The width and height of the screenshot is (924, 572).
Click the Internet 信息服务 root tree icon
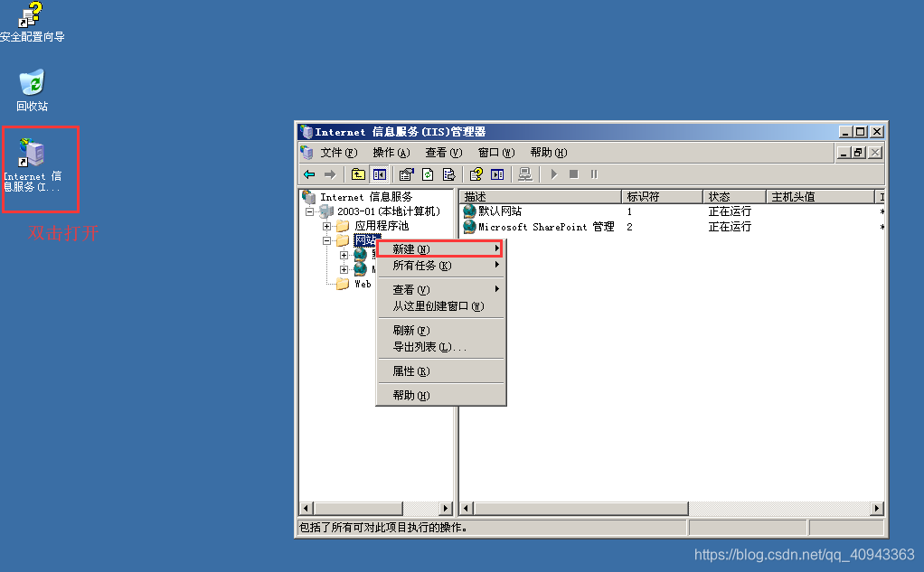(309, 197)
